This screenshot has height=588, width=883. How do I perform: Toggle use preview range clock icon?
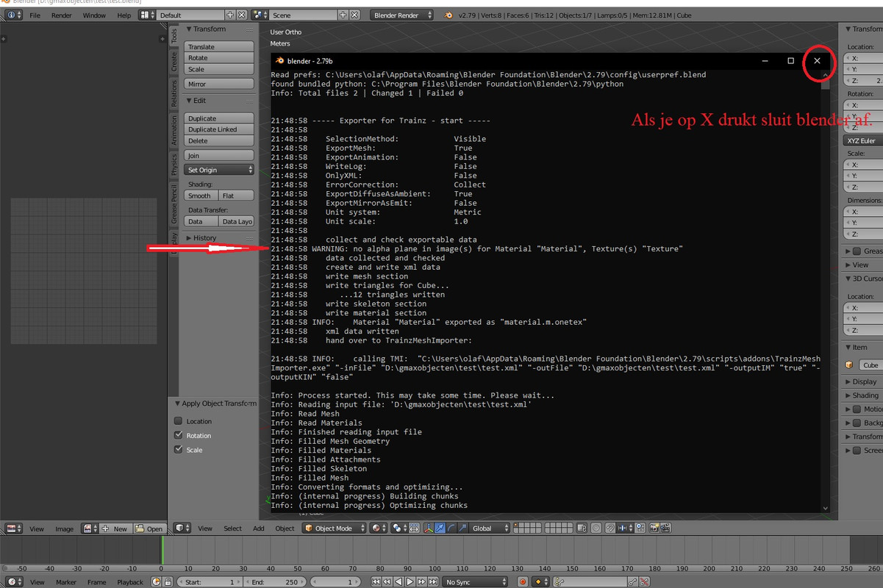coord(156,581)
